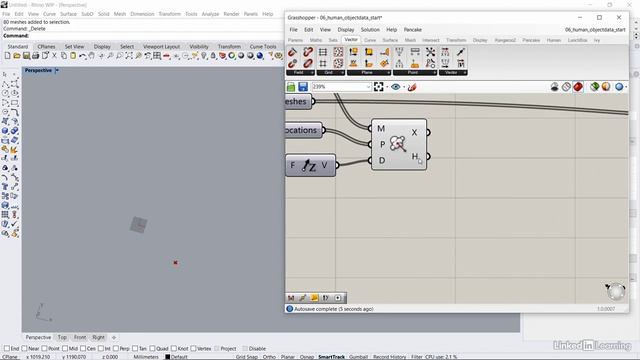The width and height of the screenshot is (640, 360).
Task: Enable the End osnap checkbox
Action: point(7,349)
